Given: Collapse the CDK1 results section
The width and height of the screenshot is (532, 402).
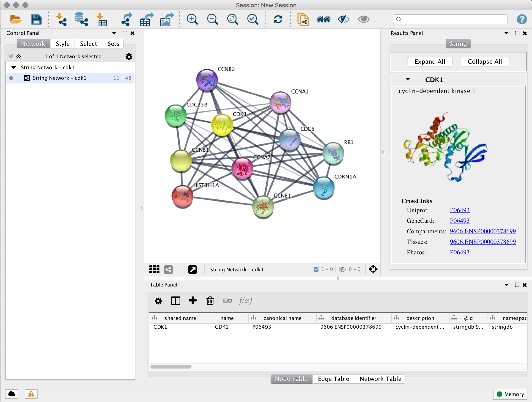Looking at the screenshot, I should [407, 79].
